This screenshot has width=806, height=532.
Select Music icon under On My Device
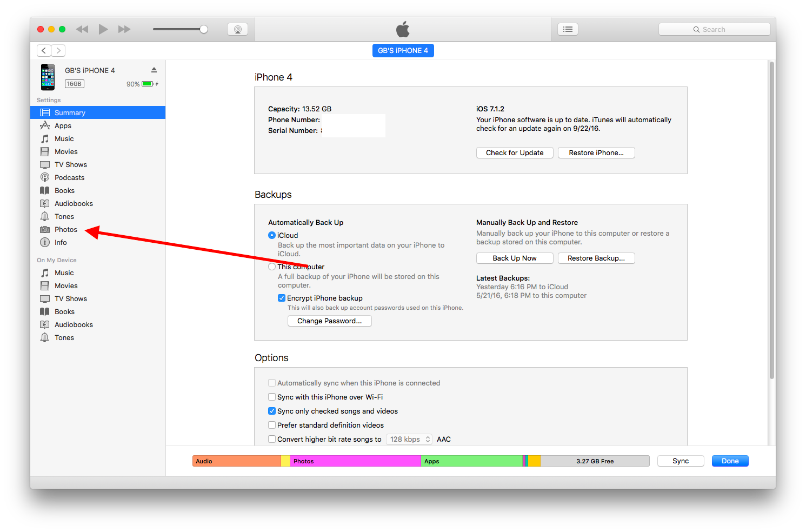pos(45,272)
